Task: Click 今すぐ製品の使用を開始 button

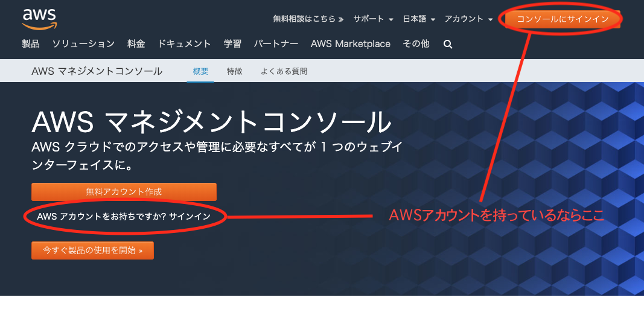Action: tap(92, 250)
